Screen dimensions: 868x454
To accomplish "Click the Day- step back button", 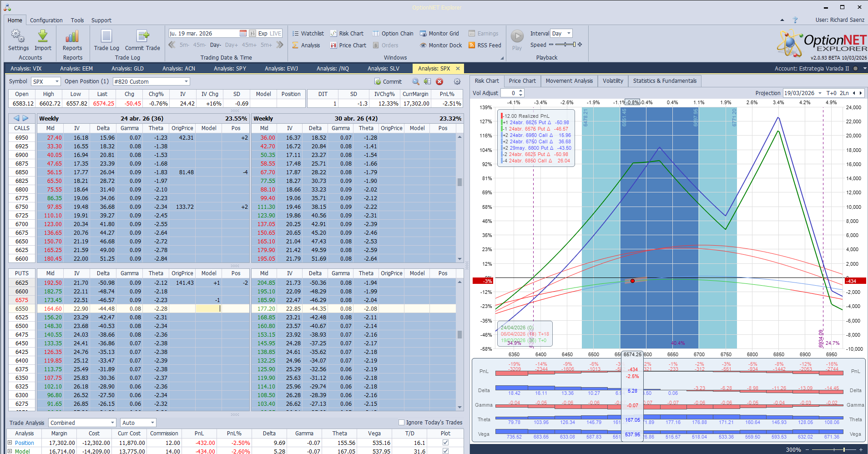I will (216, 45).
